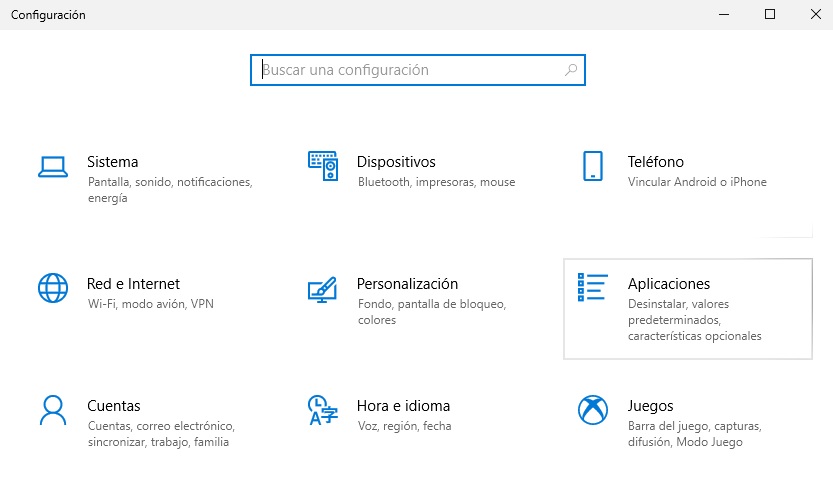Screen dimensions: 833x493
Task: Minimize the Configuración window
Action: pyautogui.click(x=724, y=14)
